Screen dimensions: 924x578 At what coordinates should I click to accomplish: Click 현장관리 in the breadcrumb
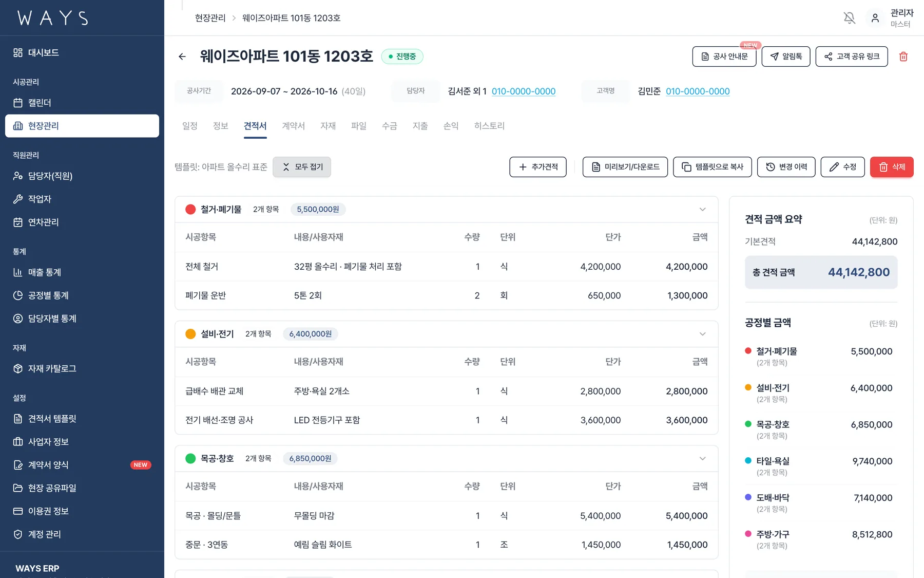tap(210, 18)
